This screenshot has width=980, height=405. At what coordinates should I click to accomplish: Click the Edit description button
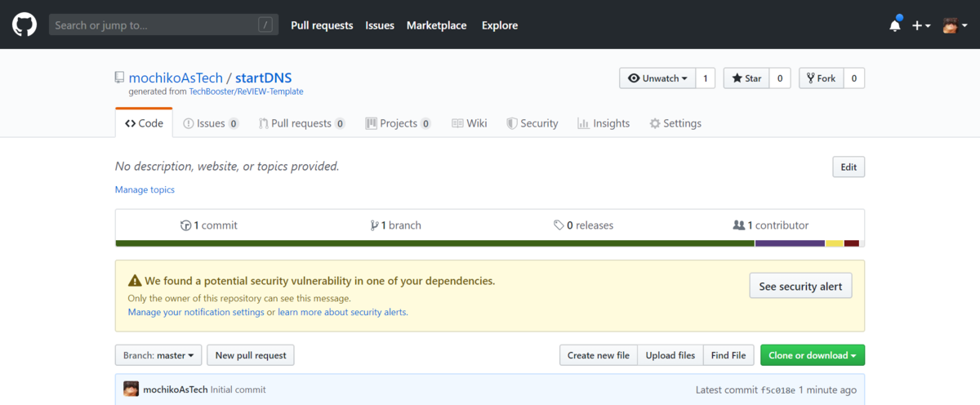point(849,167)
